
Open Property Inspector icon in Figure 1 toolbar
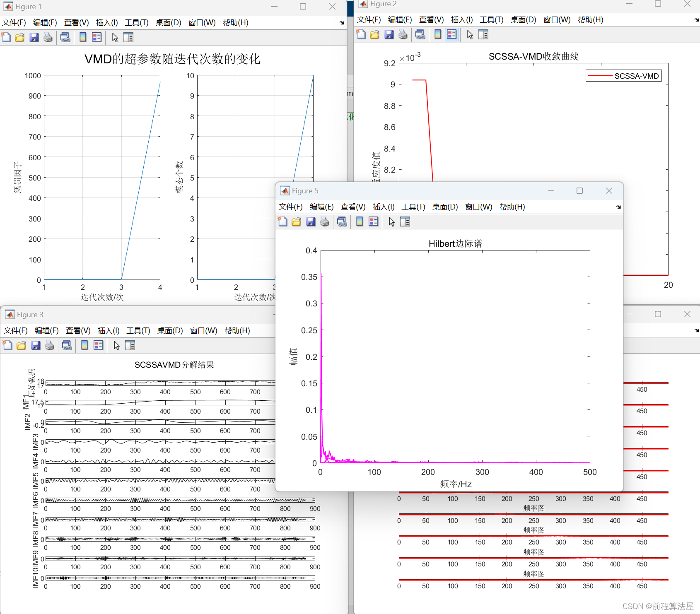coord(128,38)
